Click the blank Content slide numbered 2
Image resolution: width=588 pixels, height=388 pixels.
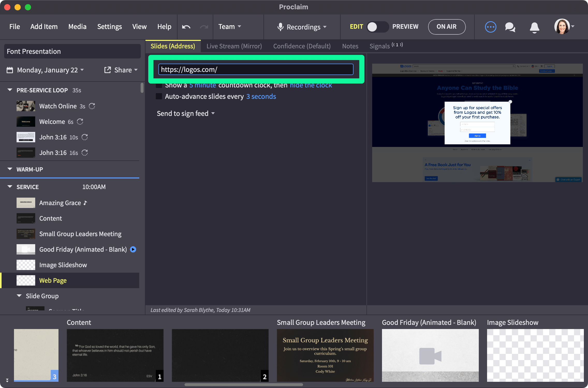coord(220,355)
